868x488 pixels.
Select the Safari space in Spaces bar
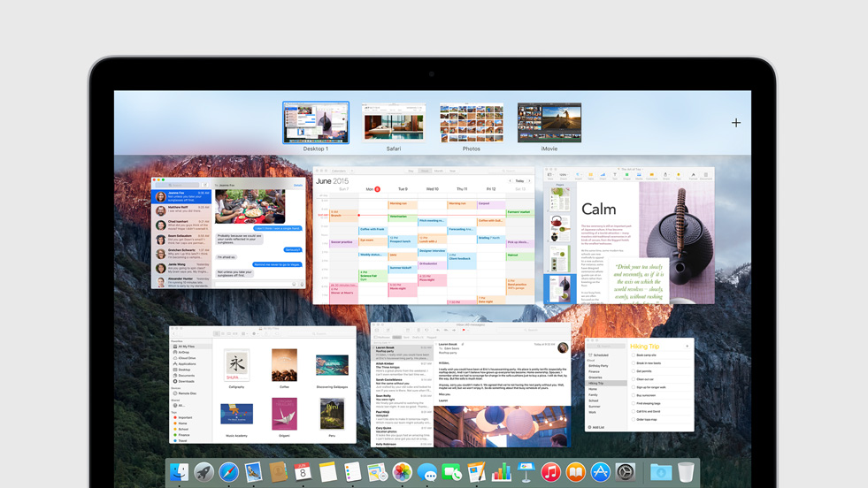(x=394, y=124)
